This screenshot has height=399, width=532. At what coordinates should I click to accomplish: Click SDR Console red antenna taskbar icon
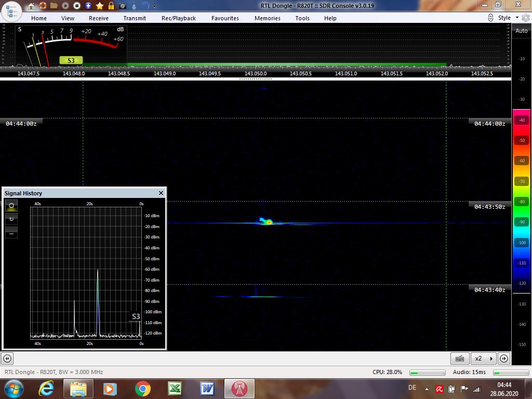tap(239, 389)
